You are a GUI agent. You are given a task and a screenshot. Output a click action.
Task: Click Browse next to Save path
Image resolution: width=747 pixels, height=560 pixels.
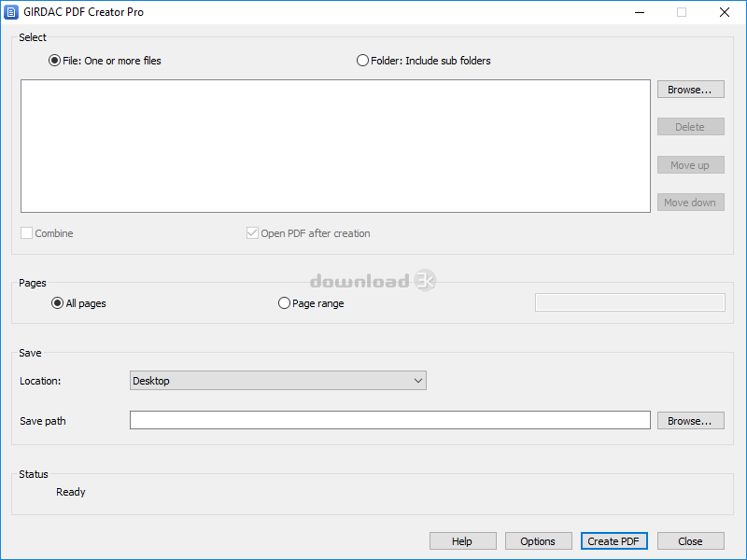click(691, 421)
